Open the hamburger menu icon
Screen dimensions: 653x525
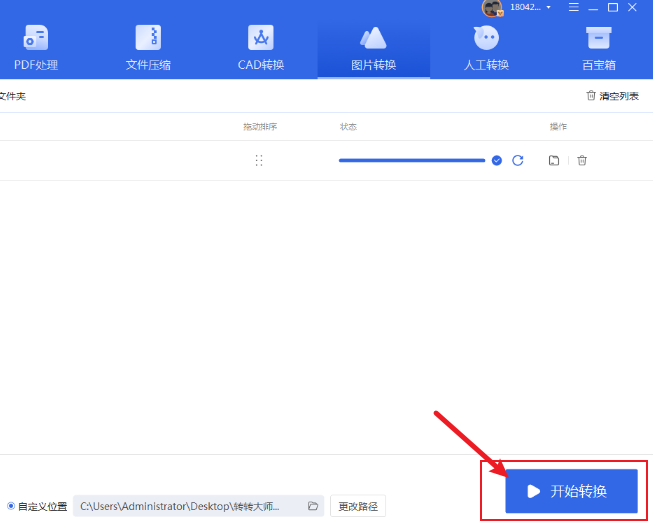tap(574, 7)
